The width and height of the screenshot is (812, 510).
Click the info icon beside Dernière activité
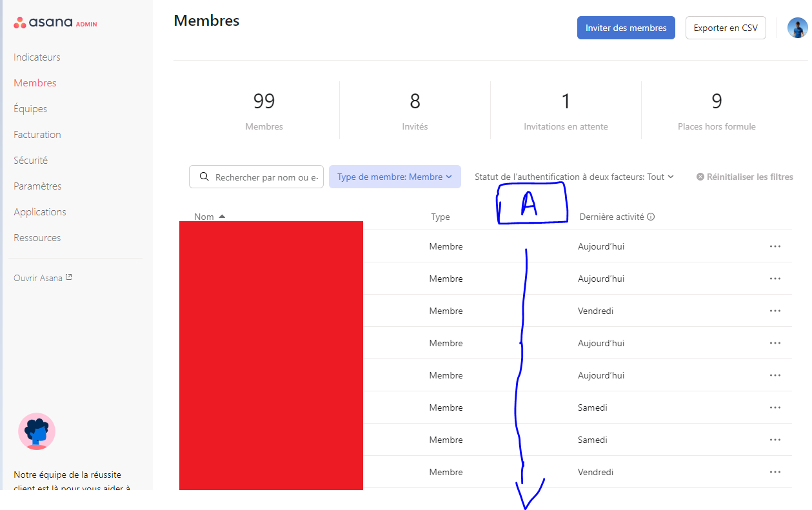pos(651,217)
